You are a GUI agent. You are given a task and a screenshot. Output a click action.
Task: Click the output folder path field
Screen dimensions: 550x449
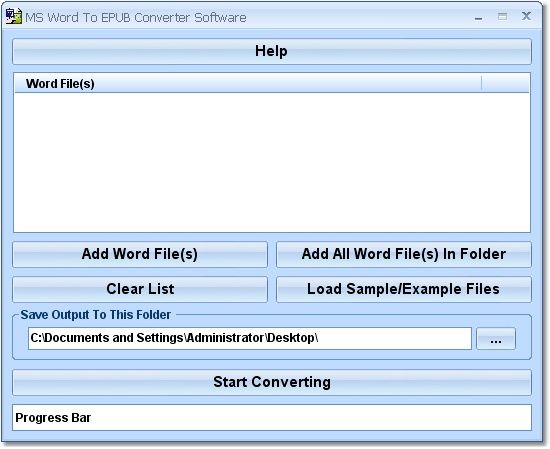tap(250, 338)
